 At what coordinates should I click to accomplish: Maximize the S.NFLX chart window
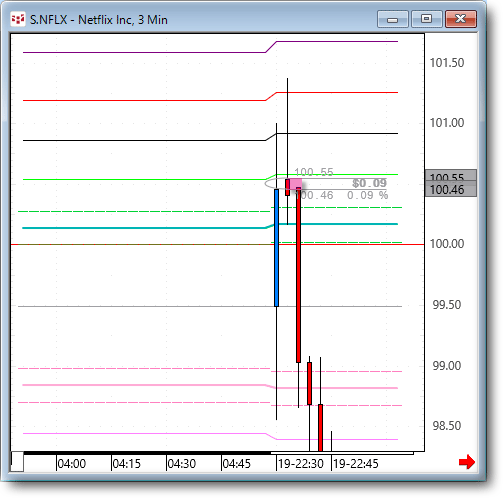click(427, 19)
